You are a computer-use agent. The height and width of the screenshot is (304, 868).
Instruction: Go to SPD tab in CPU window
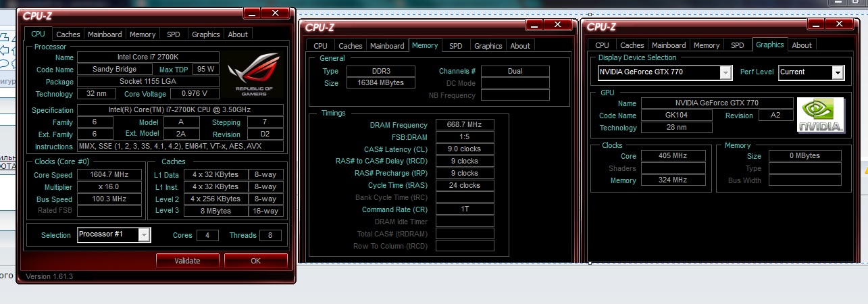174,34
